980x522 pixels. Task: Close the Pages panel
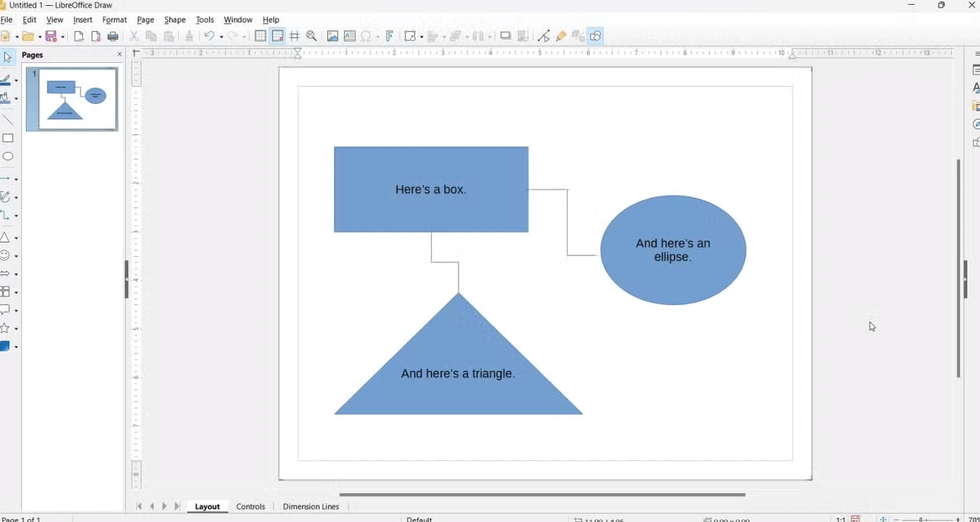click(x=119, y=54)
